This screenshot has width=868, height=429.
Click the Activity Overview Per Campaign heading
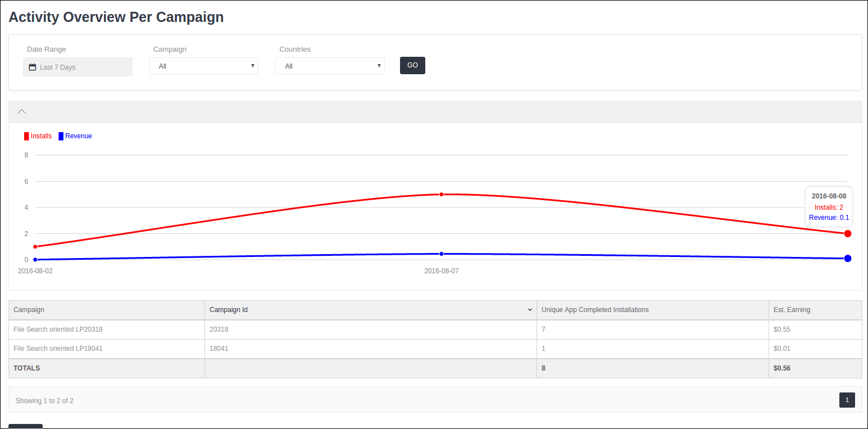116,17
